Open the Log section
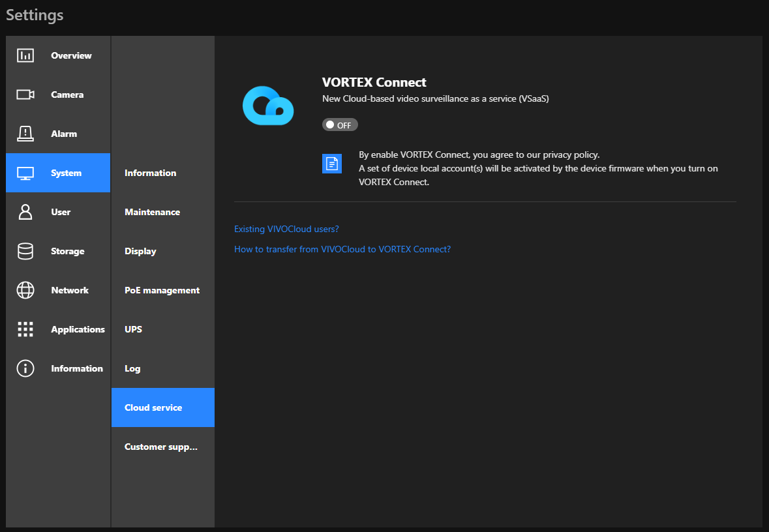Screen dimensions: 769x532 point(132,368)
